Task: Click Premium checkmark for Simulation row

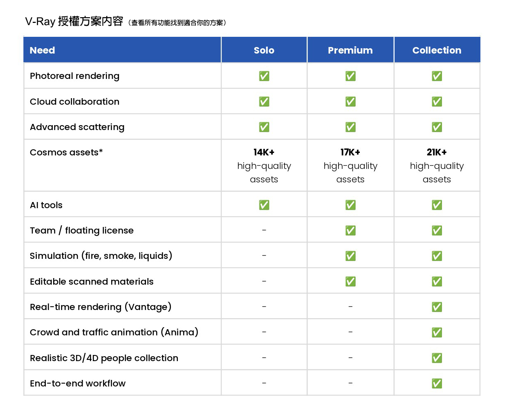Action: (x=350, y=256)
